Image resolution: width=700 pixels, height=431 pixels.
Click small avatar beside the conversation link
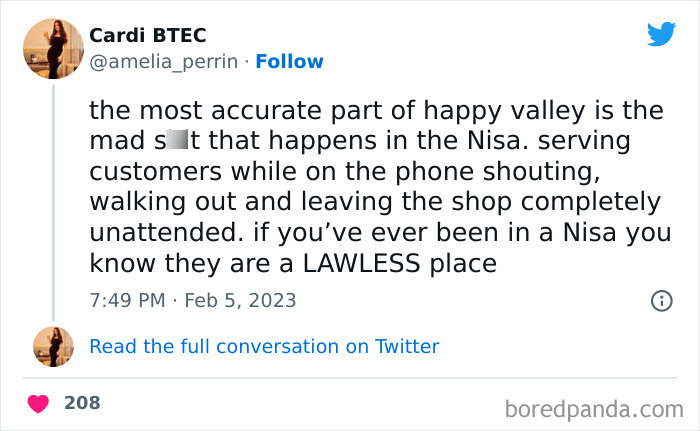point(53,347)
